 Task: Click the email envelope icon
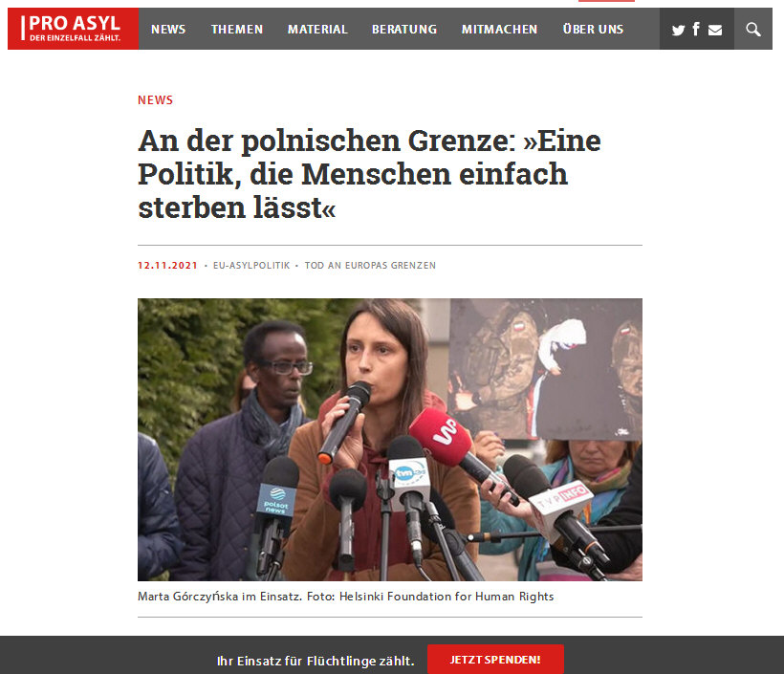715,30
